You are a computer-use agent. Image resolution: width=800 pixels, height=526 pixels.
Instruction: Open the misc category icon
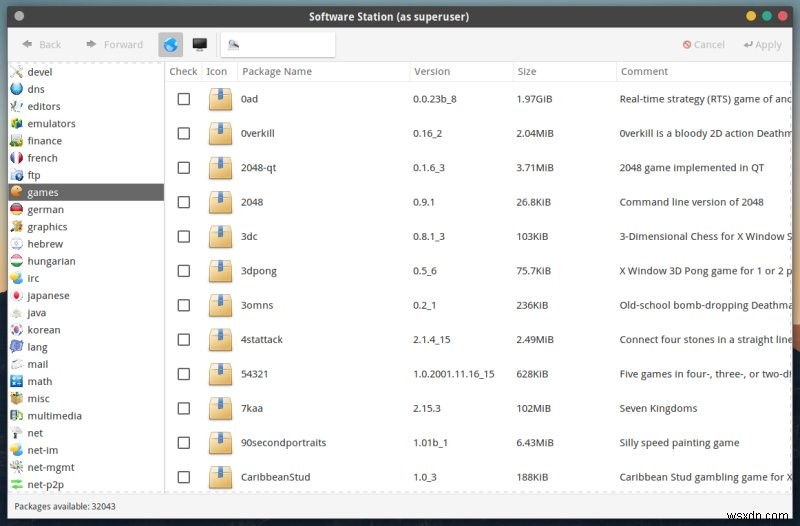[17, 398]
